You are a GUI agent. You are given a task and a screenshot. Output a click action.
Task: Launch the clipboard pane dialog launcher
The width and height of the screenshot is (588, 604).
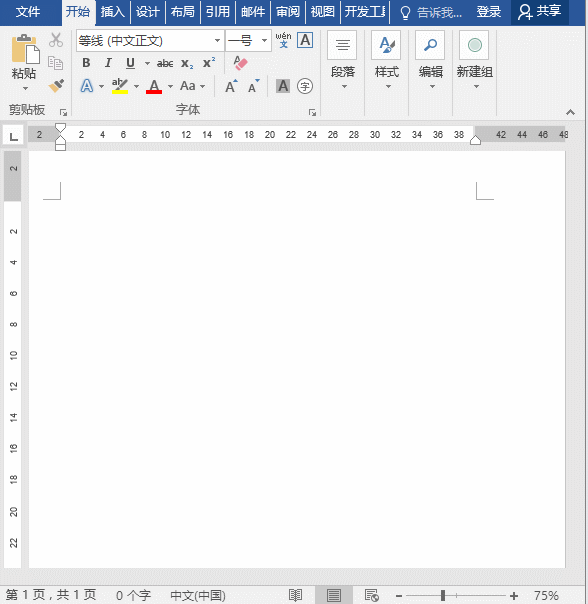pos(63,112)
